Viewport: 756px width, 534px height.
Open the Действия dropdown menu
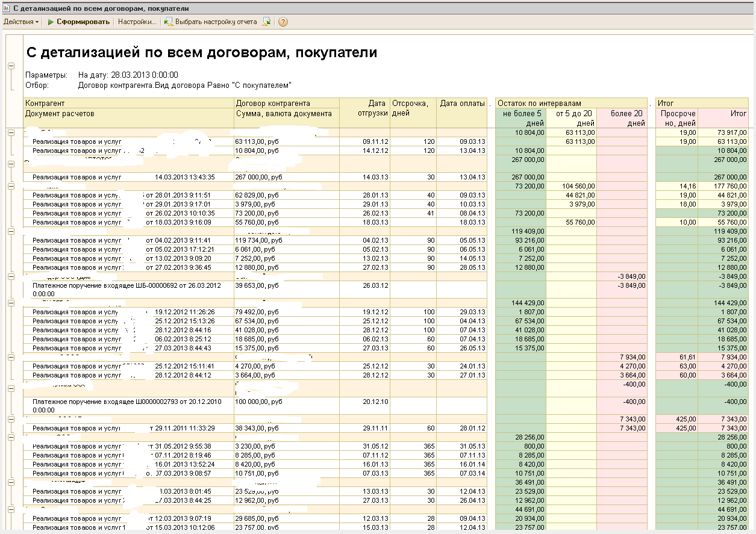(20, 22)
